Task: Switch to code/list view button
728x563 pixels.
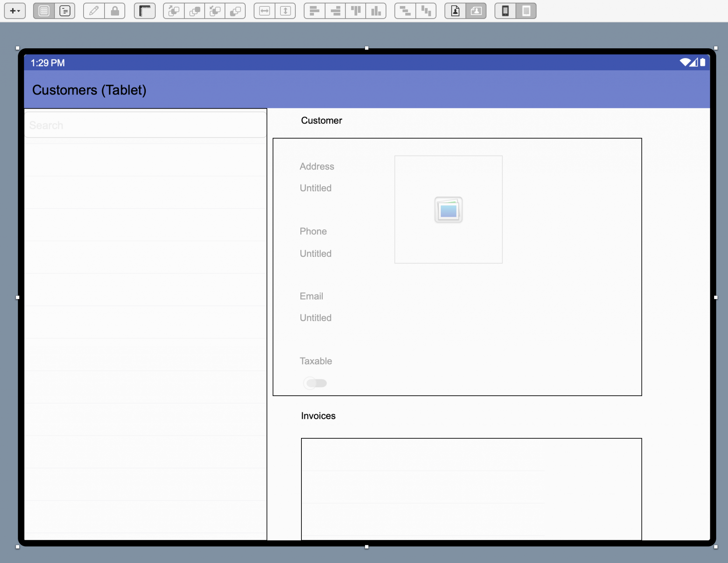Action: pyautogui.click(x=65, y=11)
